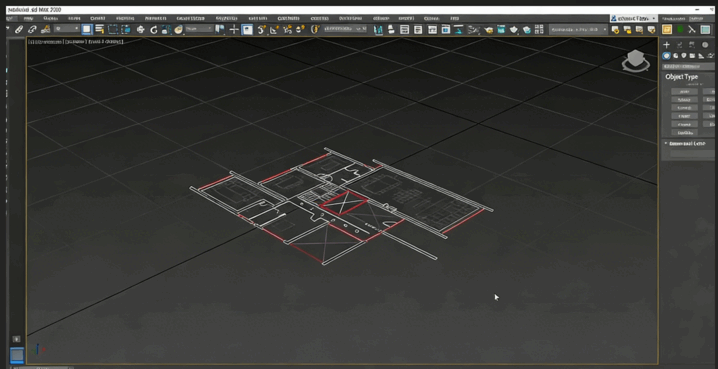Open the Help menu
Viewport: 718px width, 369px height.
click(x=454, y=18)
